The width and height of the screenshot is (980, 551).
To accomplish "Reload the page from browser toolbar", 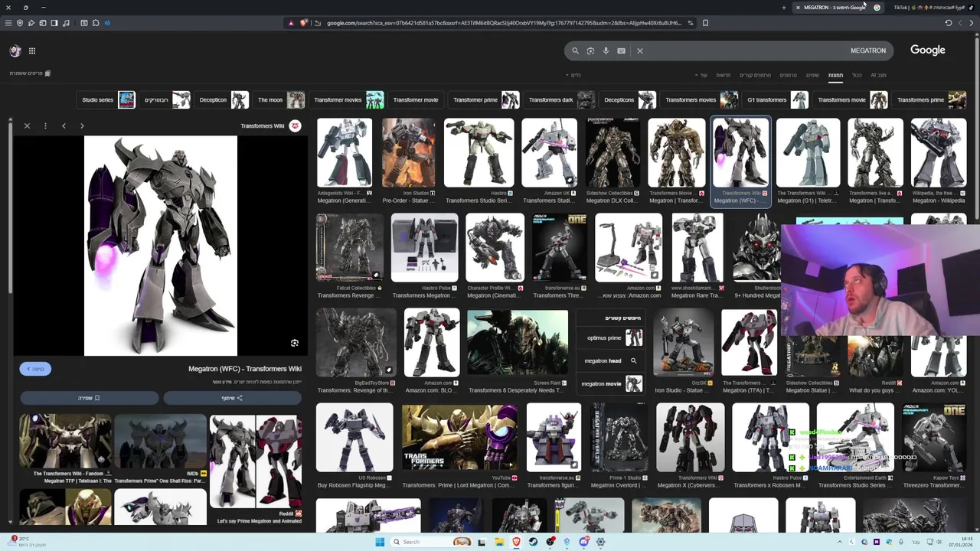I will (x=949, y=23).
